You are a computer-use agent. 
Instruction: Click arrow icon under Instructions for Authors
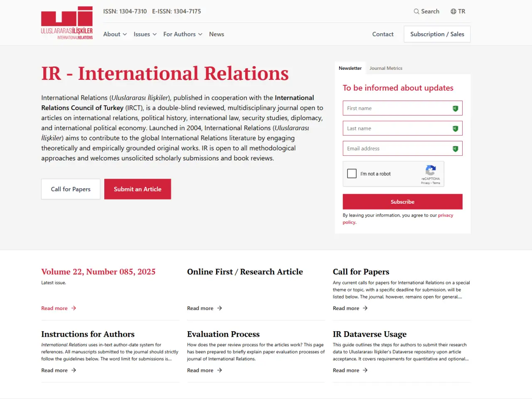pos(74,370)
